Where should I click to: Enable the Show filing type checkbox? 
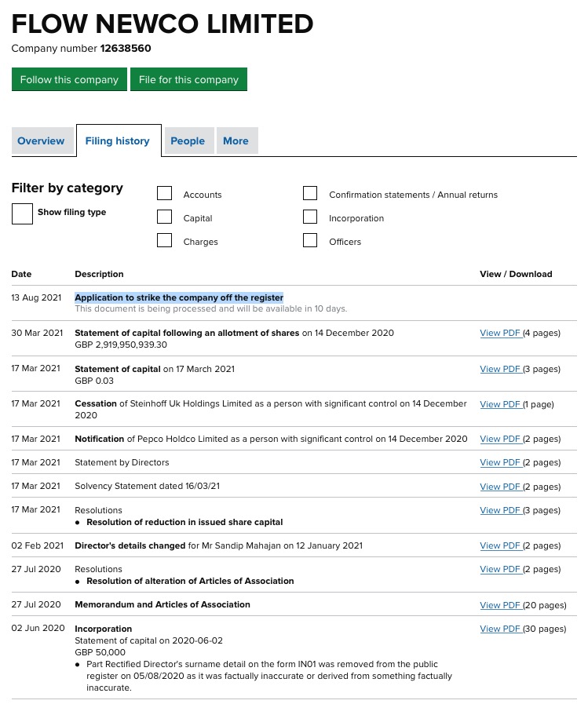click(x=22, y=213)
